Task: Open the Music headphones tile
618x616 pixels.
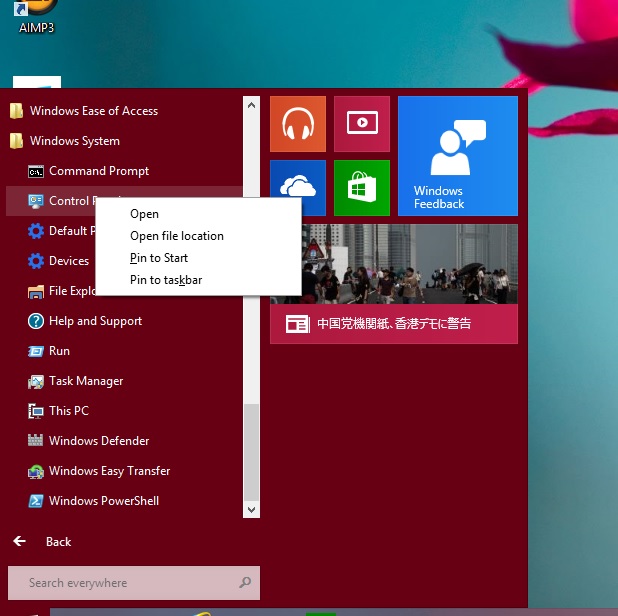Action: tap(298, 124)
